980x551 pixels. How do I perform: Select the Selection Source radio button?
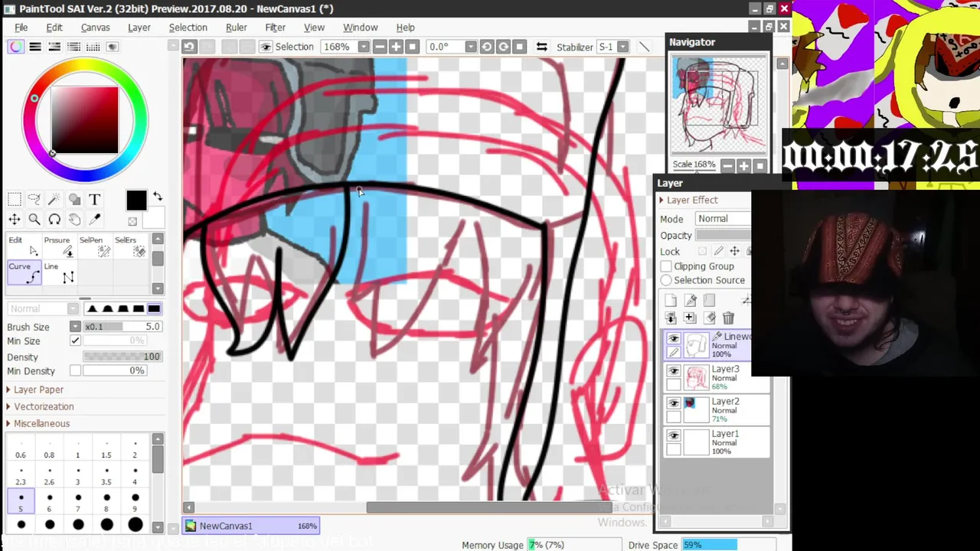click(666, 280)
